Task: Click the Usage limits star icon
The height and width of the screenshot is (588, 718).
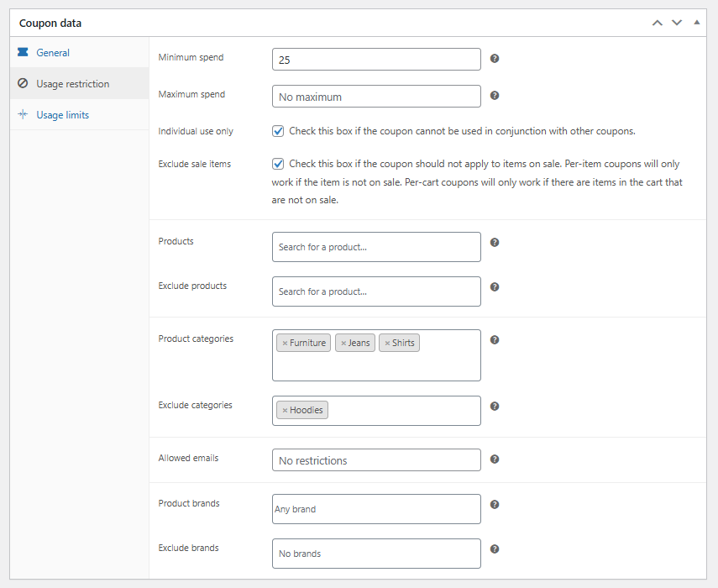Action: tap(22, 114)
